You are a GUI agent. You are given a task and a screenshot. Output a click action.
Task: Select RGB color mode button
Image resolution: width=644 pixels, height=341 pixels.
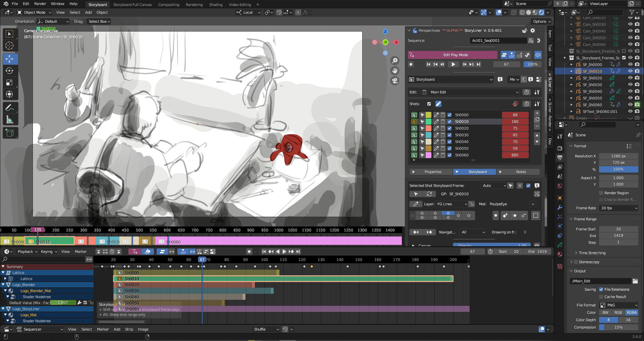[618, 313]
